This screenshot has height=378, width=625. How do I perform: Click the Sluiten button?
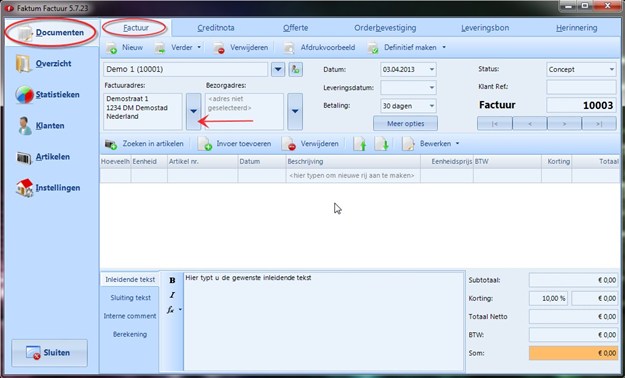point(49,353)
